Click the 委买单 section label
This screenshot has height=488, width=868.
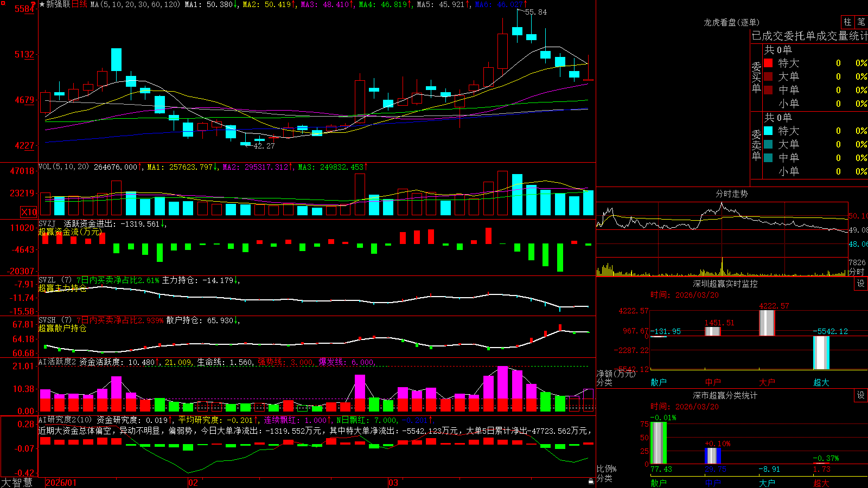click(x=756, y=77)
